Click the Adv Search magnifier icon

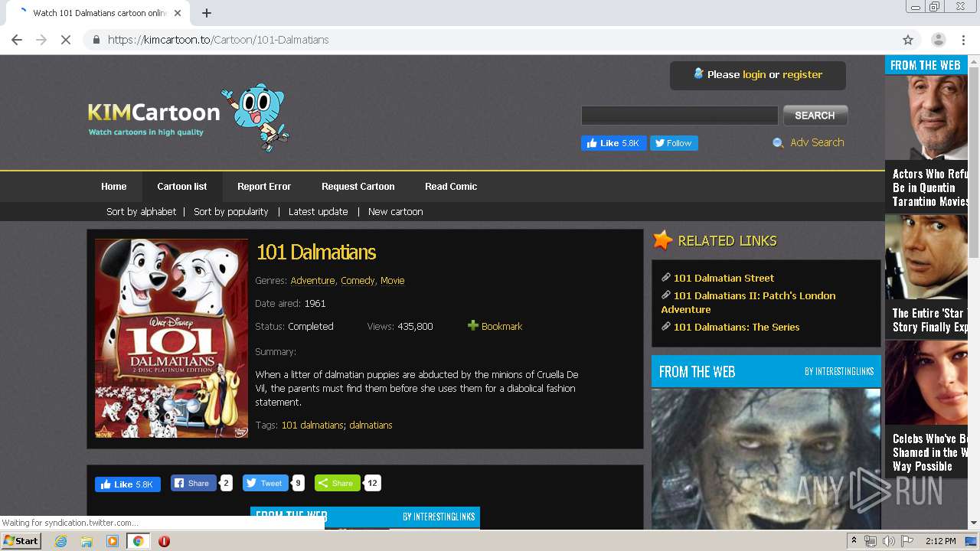click(x=778, y=143)
